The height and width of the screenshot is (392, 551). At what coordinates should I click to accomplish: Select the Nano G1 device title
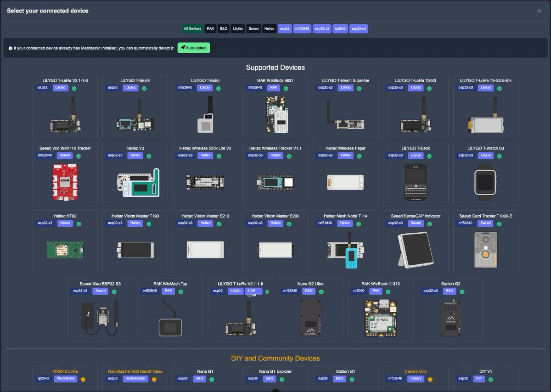click(x=205, y=371)
